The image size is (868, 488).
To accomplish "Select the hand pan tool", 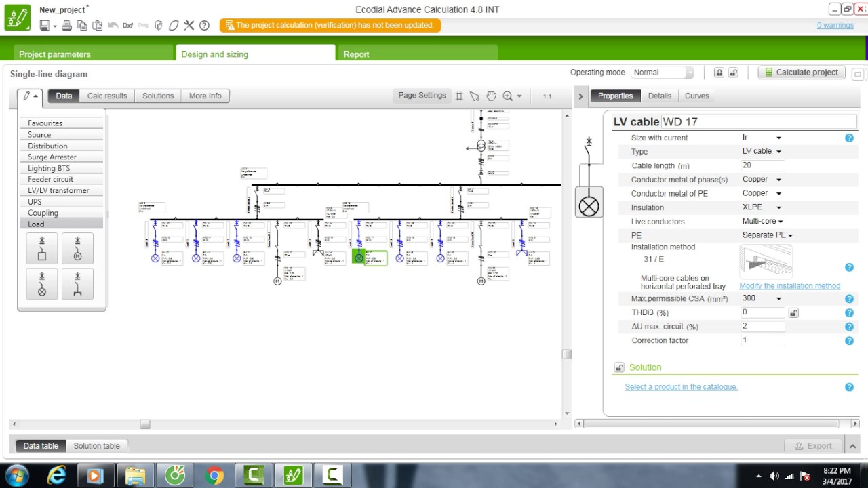I will 491,96.
